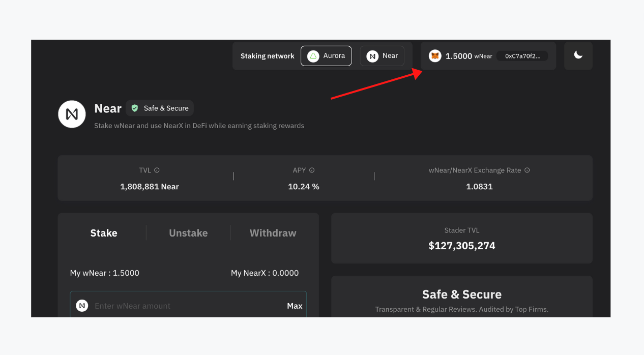This screenshot has height=355, width=644.
Task: Click the Safe & Secure badge beside Near
Action: (160, 108)
